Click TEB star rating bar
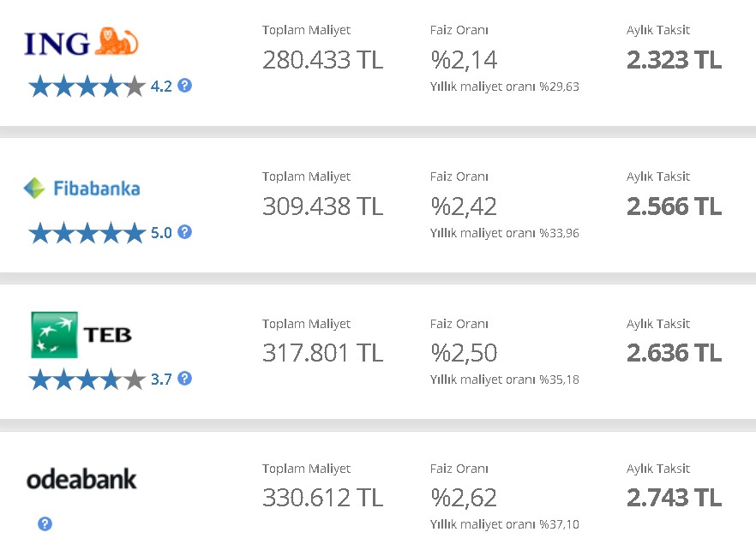This screenshot has width=756, height=544. coord(87,380)
